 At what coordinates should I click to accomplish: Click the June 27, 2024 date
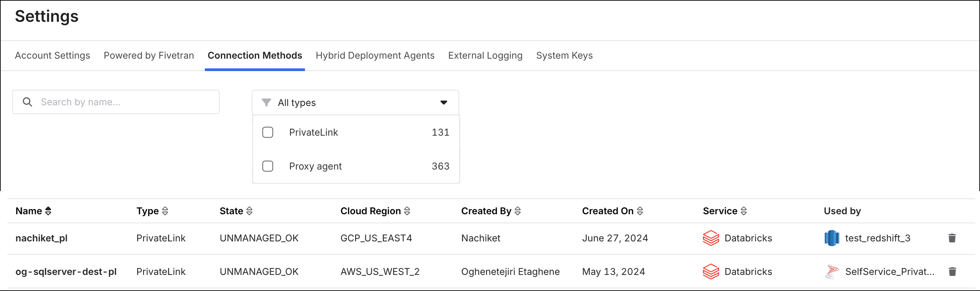point(615,238)
